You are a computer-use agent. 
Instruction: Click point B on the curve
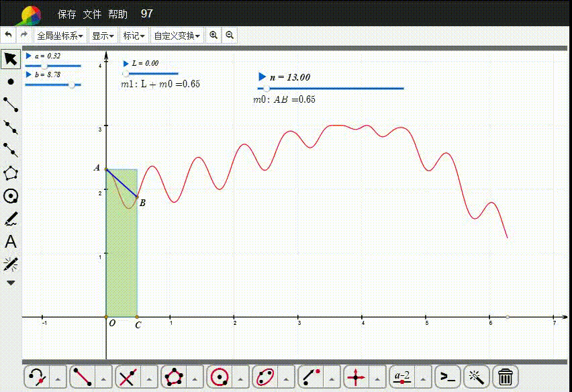(x=137, y=197)
